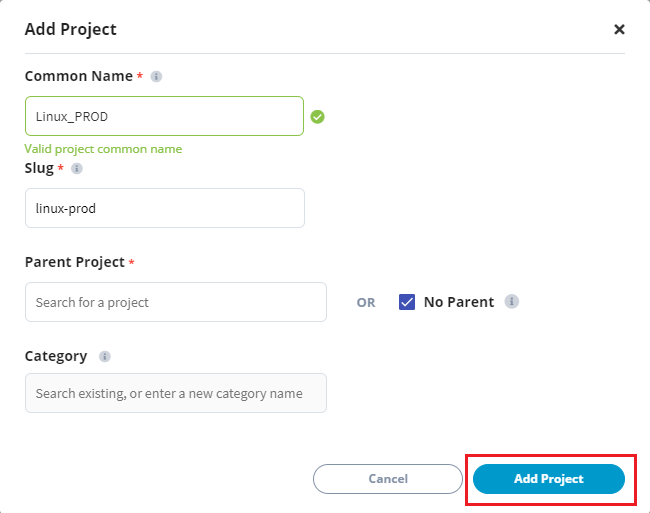Click the Slug field label
This screenshot has height=513, width=650.
(39, 168)
